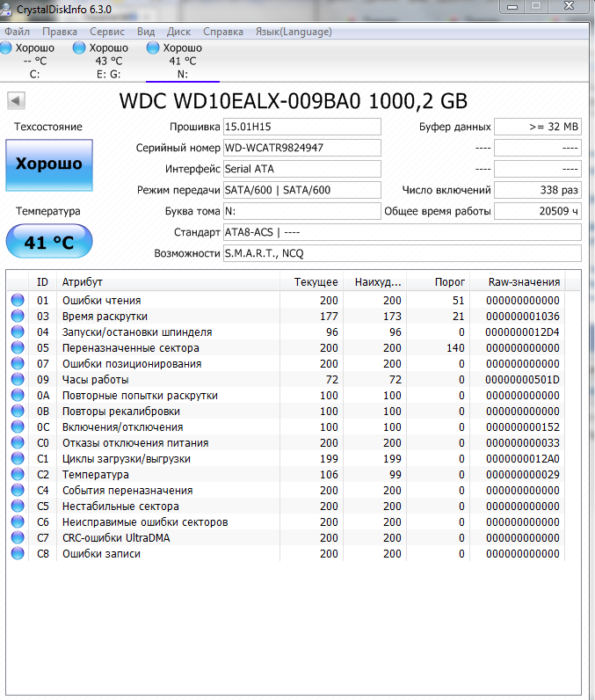Select the C: drive status tab
Image resolution: width=595 pixels, height=700 pixels.
click(29, 61)
